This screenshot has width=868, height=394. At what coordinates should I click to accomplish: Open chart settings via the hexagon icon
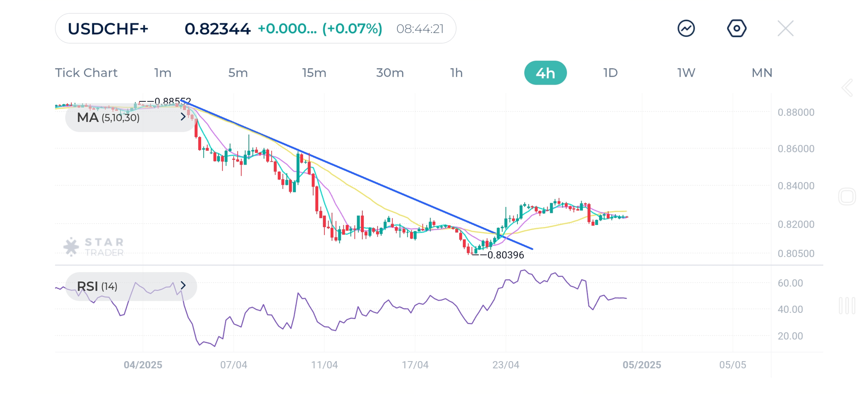coord(736,28)
